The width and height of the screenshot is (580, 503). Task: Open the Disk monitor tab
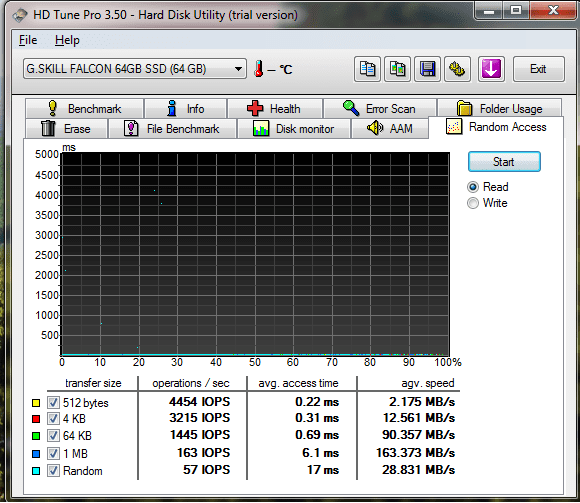click(294, 128)
